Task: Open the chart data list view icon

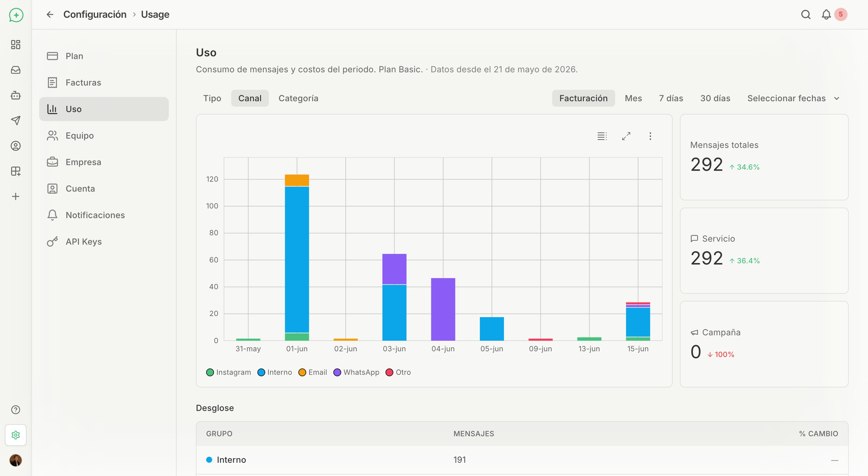Action: (602, 136)
